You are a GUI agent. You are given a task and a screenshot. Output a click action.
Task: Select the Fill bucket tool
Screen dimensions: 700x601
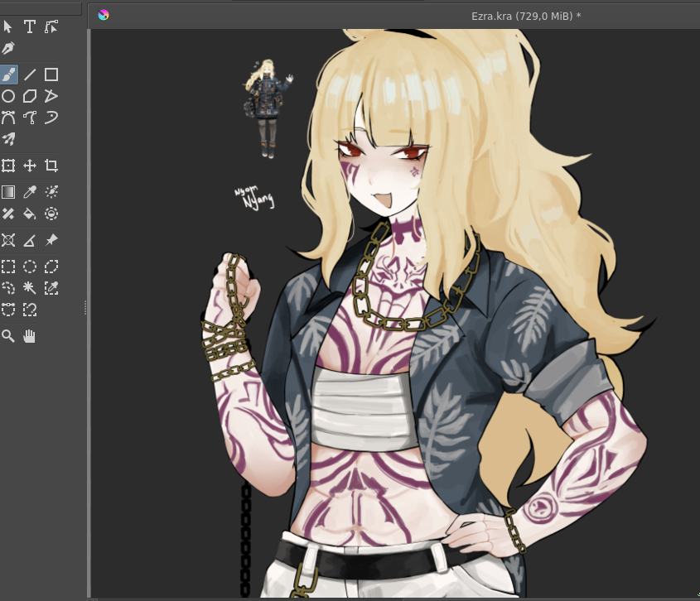click(30, 214)
